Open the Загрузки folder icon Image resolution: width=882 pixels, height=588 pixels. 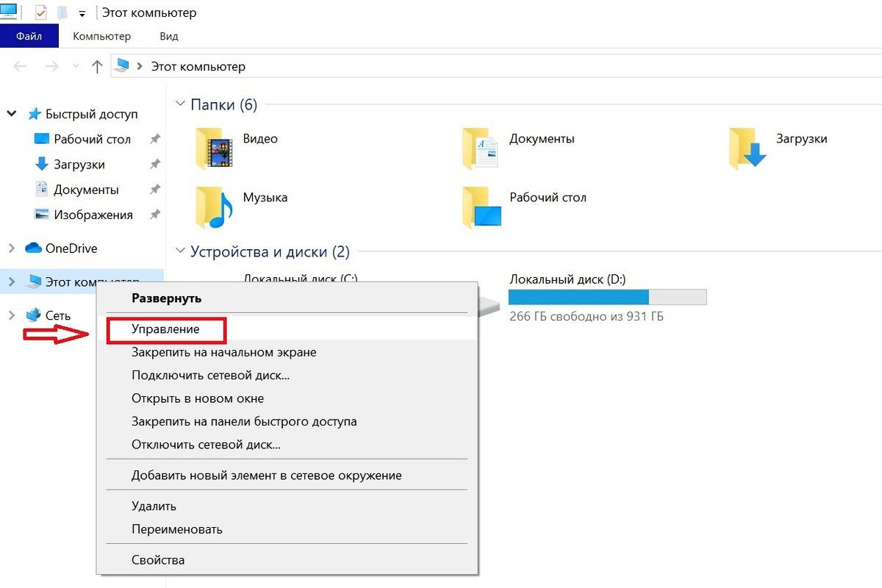(747, 148)
